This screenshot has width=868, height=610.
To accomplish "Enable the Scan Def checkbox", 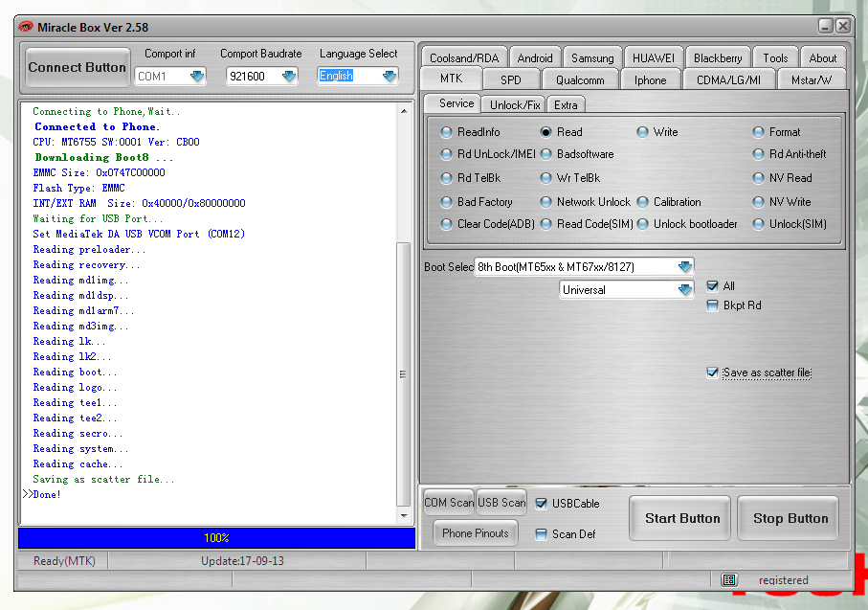I will 542,534.
